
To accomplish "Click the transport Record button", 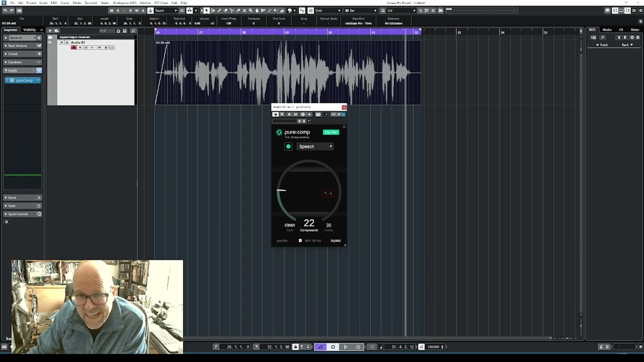I will click(358, 347).
